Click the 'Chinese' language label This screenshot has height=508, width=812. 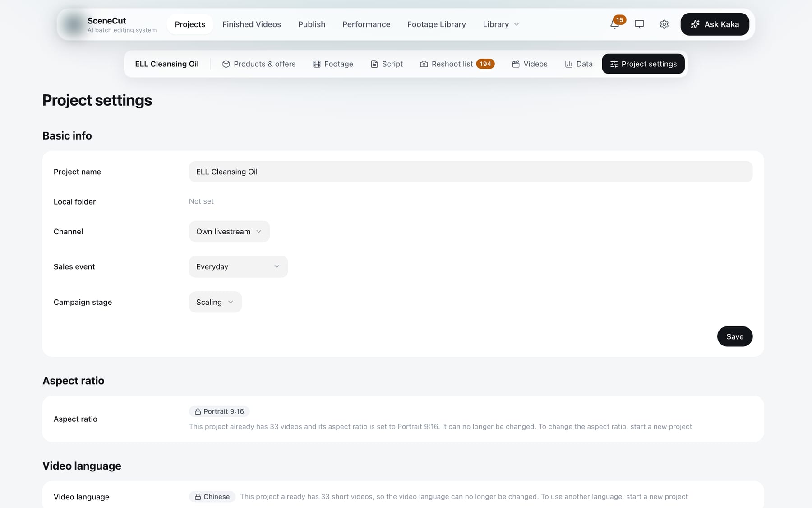point(217,497)
